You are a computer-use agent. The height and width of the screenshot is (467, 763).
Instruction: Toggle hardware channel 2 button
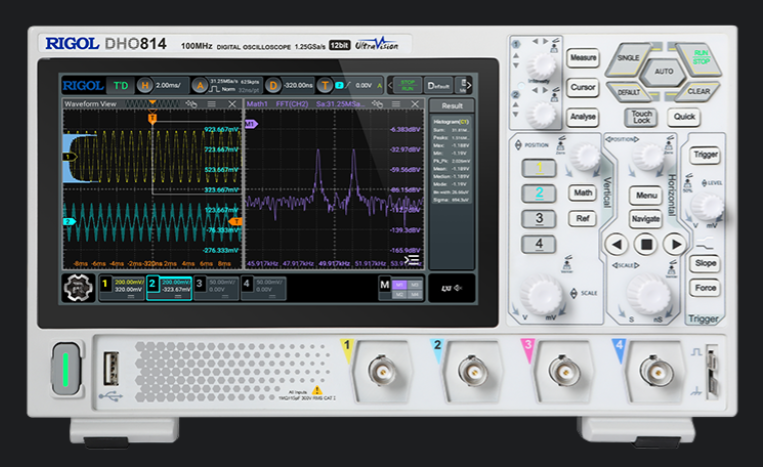tap(539, 193)
